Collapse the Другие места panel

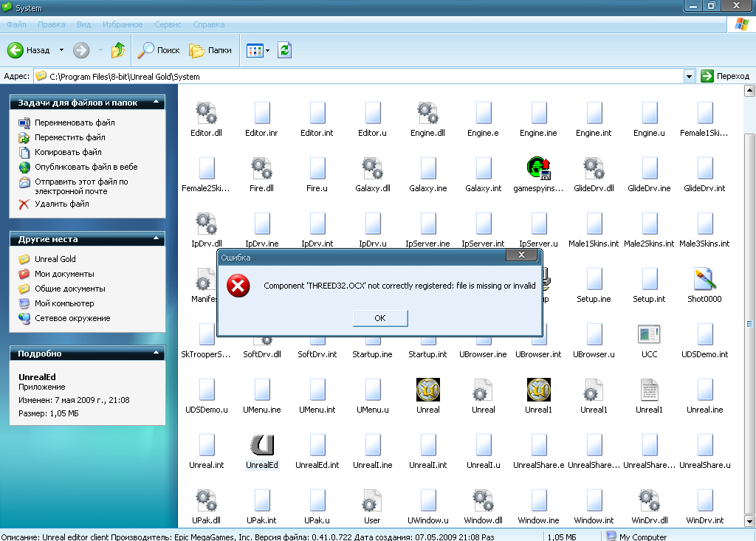[157, 239]
